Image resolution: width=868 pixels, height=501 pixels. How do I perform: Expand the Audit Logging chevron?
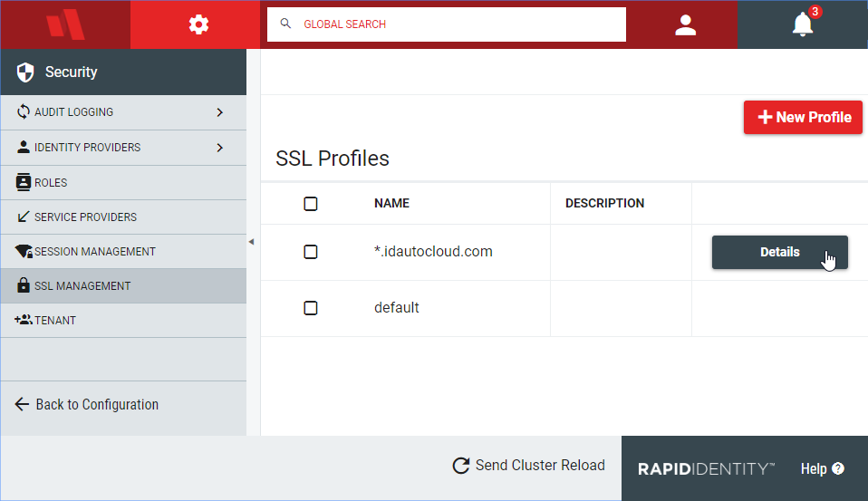(x=220, y=112)
